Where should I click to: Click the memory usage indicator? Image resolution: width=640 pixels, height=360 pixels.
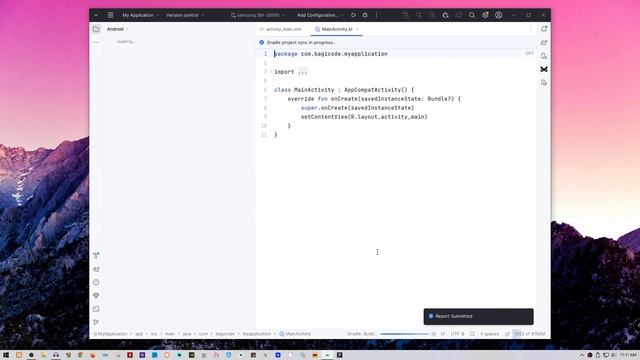529,334
